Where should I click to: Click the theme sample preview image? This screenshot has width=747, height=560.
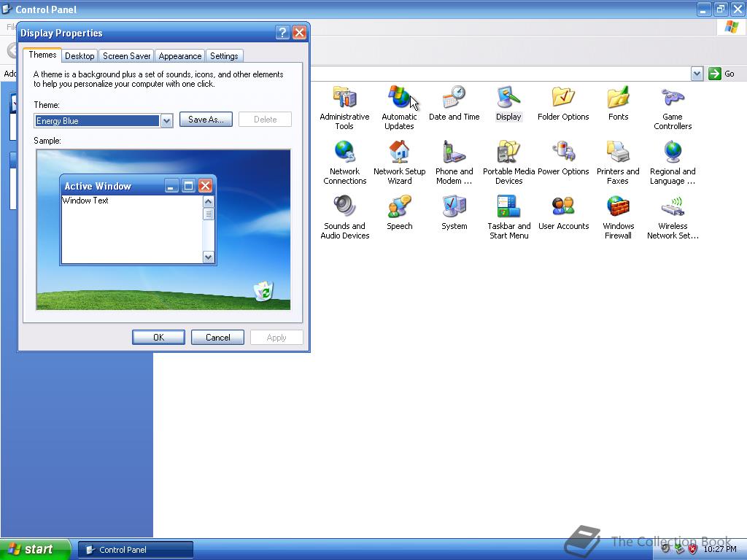coord(163,230)
